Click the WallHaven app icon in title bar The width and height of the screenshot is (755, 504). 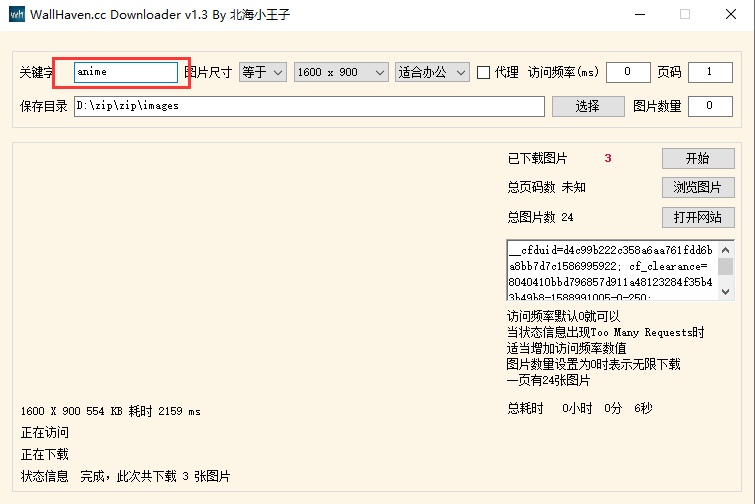(x=17, y=14)
